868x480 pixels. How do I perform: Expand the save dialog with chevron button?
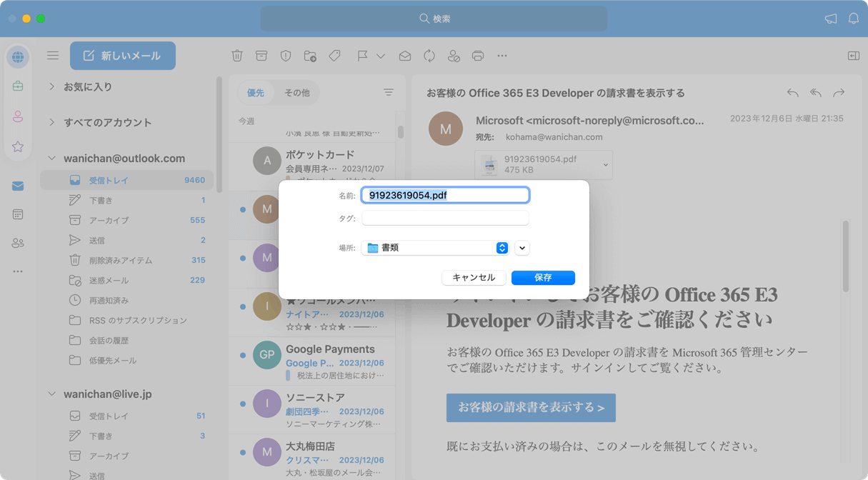(522, 248)
